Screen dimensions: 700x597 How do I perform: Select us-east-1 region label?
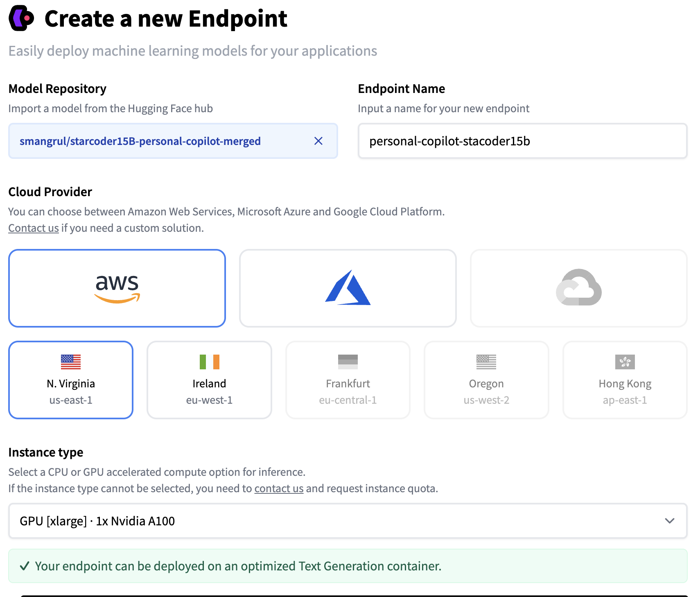pos(71,400)
